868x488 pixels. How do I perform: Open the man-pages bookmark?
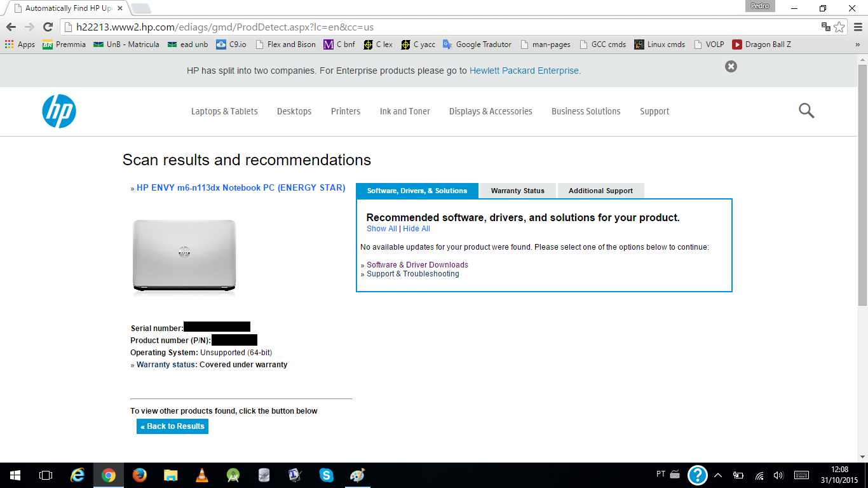tap(545, 44)
